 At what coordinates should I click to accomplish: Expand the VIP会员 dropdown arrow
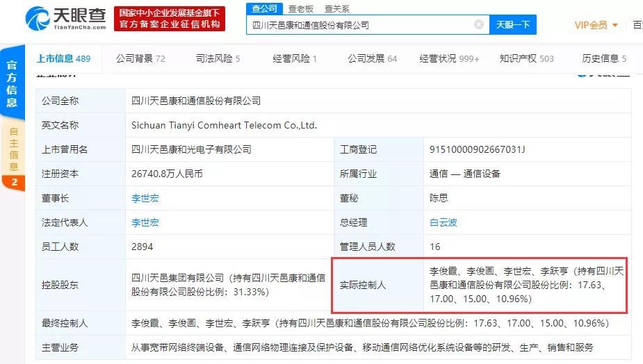point(614,25)
